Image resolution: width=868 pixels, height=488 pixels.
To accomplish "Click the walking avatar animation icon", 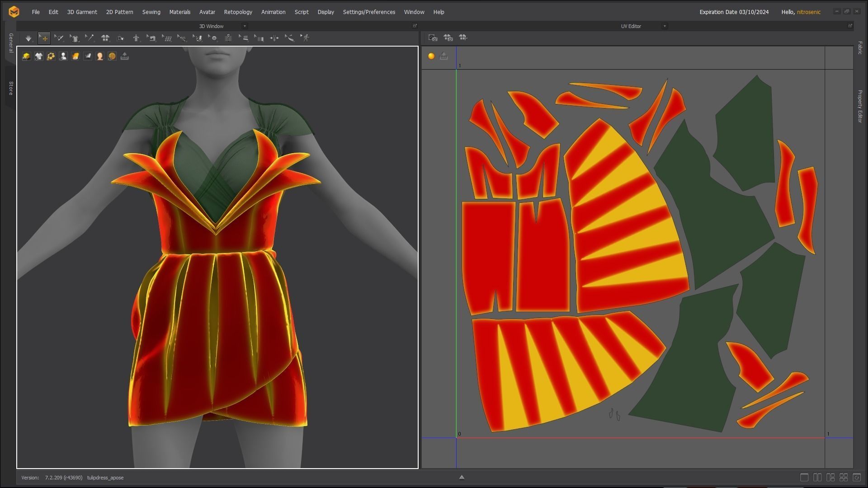I will tap(305, 38).
